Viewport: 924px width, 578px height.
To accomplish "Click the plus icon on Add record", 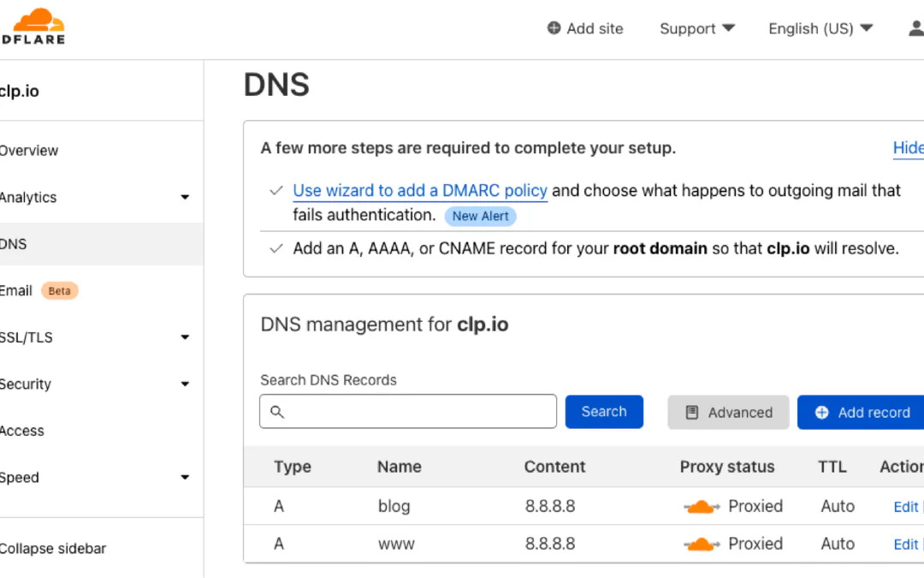I will click(822, 412).
